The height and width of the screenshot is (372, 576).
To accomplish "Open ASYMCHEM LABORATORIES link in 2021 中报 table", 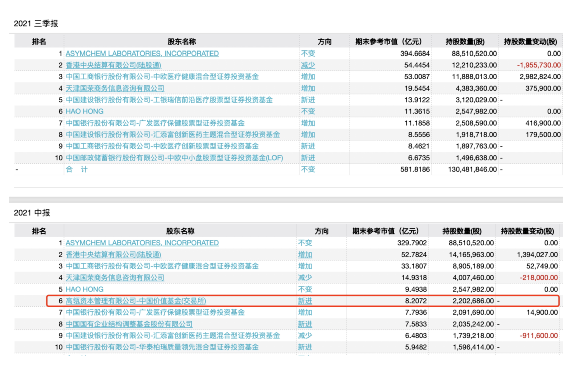I will point(142,243).
